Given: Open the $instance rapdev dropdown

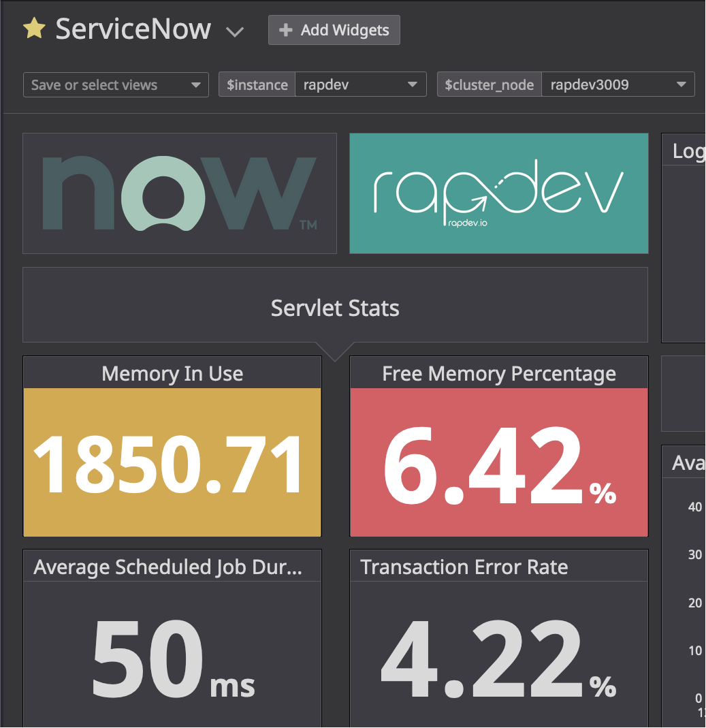Looking at the screenshot, I should [x=360, y=84].
